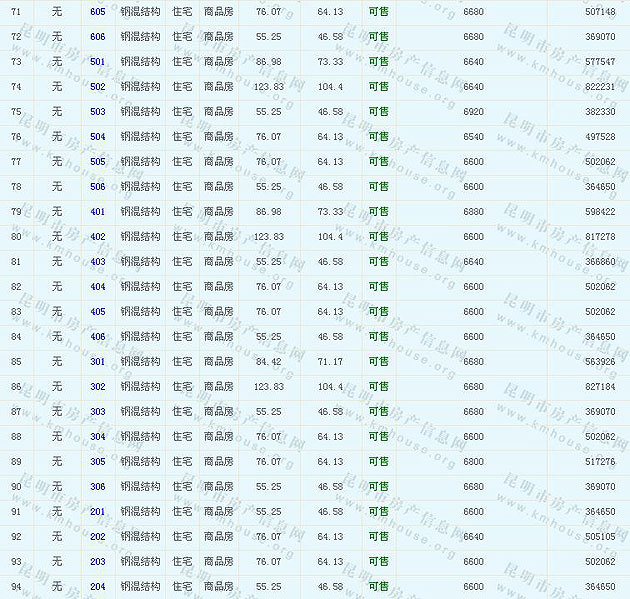This screenshot has width=630, height=599.
Task: Open room 401 link
Action: pyautogui.click(x=97, y=212)
